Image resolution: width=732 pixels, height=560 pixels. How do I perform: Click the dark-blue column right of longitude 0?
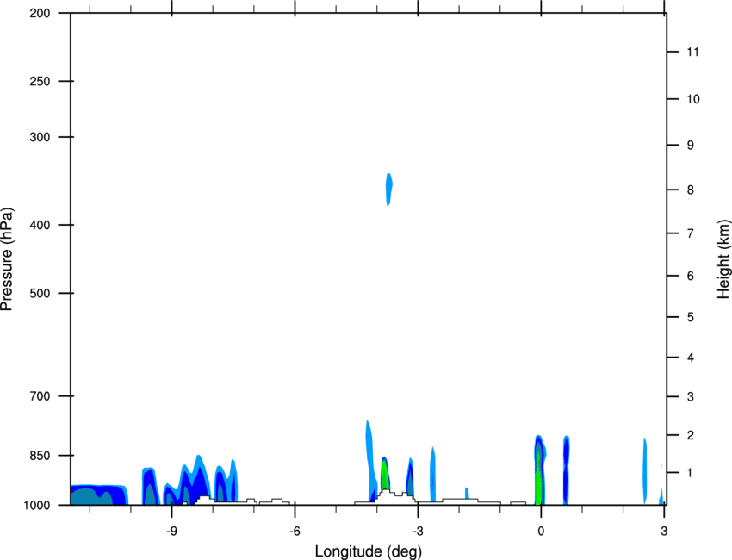[x=567, y=470]
